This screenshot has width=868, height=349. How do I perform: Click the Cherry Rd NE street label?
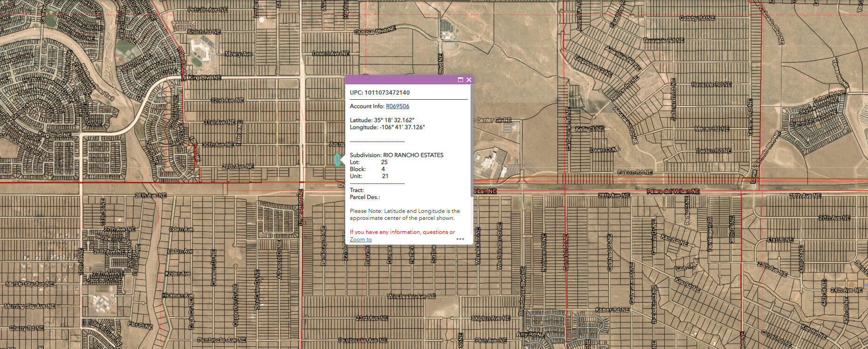[27, 328]
